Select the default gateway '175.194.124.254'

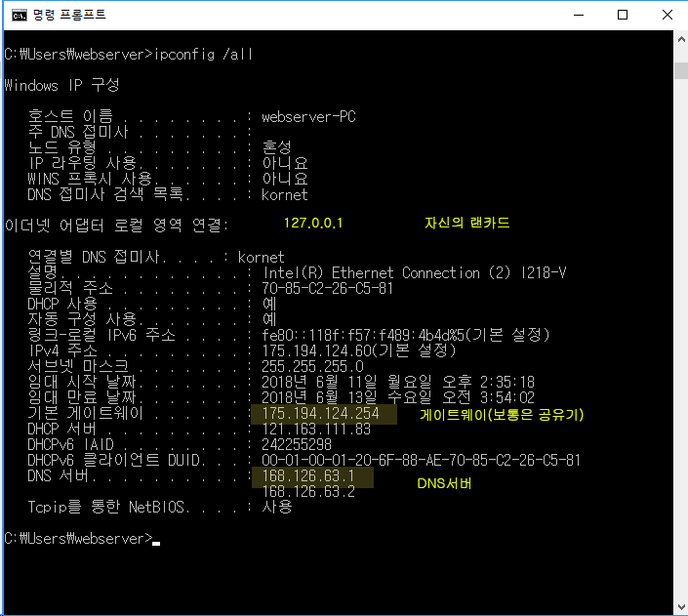click(x=321, y=413)
